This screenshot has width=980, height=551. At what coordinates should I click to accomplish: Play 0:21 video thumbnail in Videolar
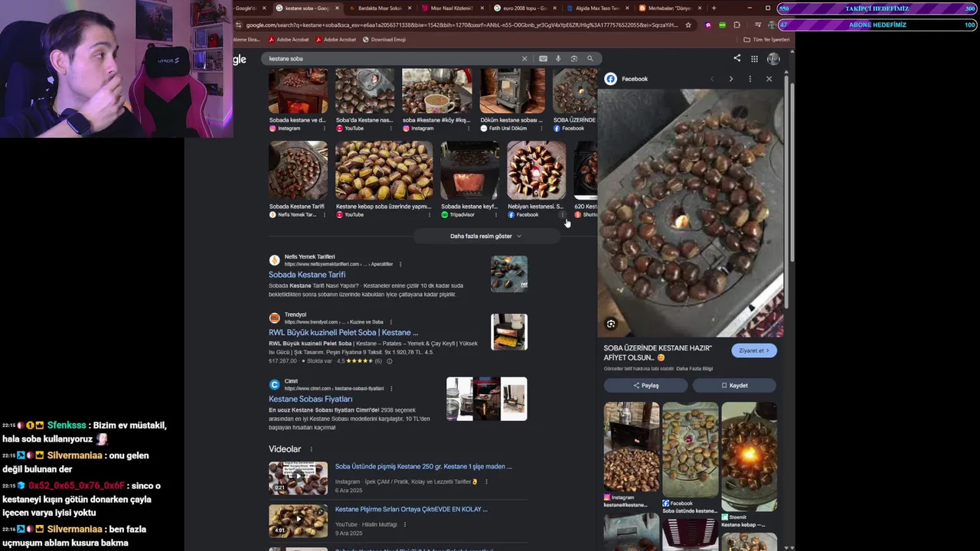click(298, 478)
